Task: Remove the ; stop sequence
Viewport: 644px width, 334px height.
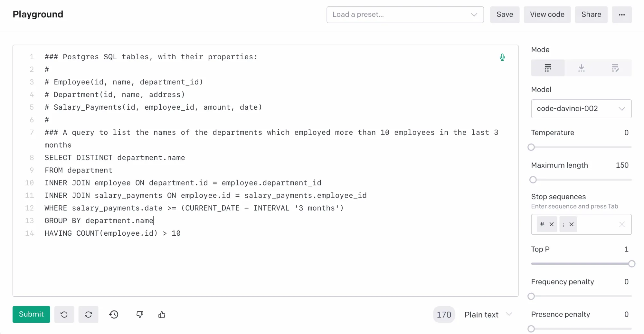Action: (572, 224)
